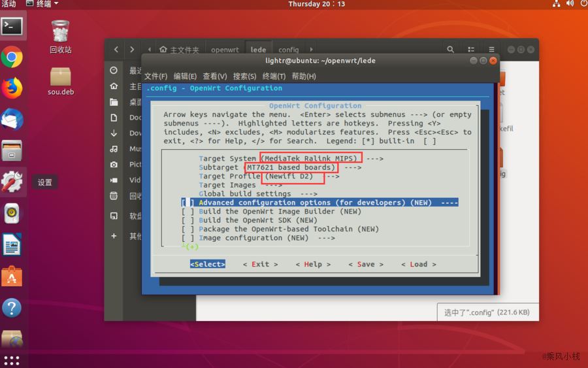Screen dimensions: 588x368
Task: Select Recent clock icon in Files sidebar
Action: (x=114, y=71)
